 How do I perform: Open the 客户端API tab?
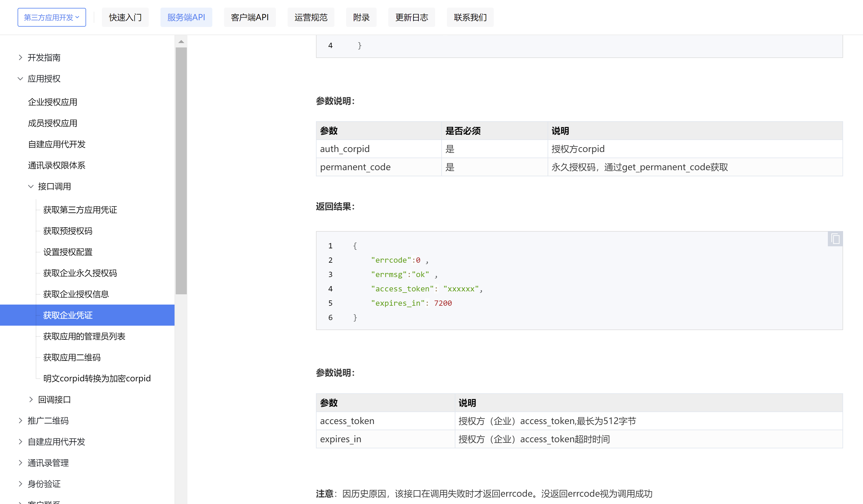250,18
